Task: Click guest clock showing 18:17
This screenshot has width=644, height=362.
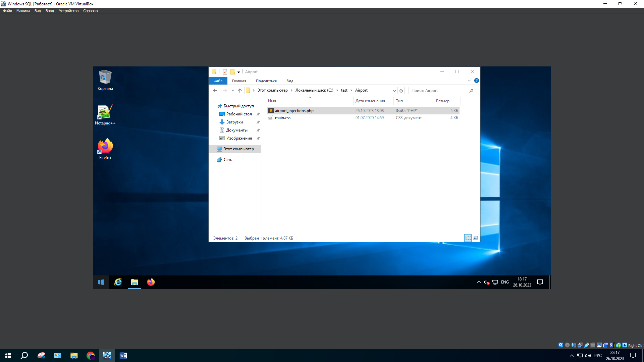Action: pyautogui.click(x=522, y=282)
